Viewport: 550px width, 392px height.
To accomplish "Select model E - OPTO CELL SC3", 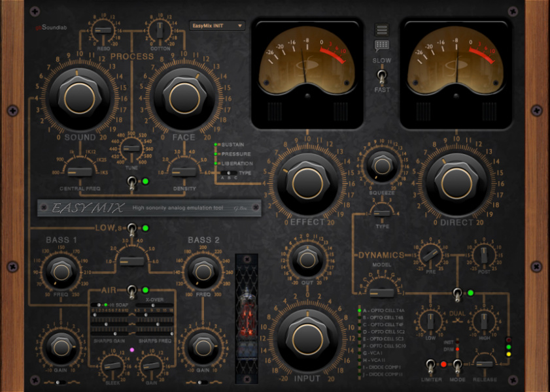I will click(x=383, y=338).
